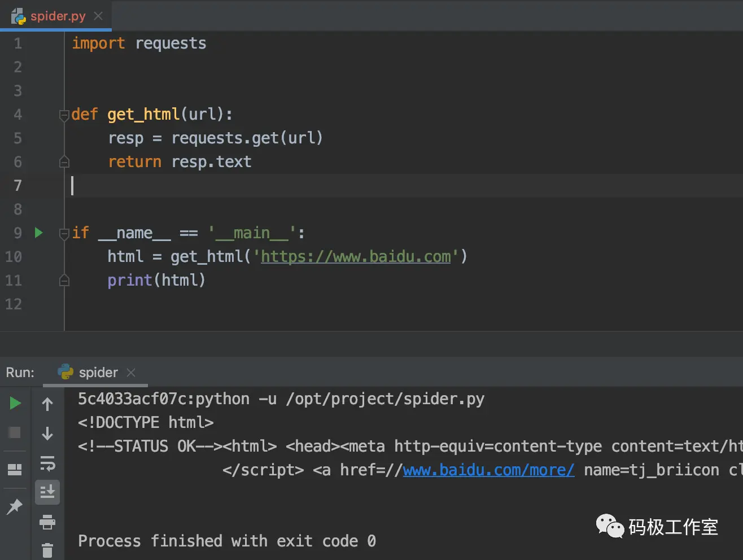Run script using green gutter arrow at line 9
Screen dimensions: 743x560
pos(38,233)
